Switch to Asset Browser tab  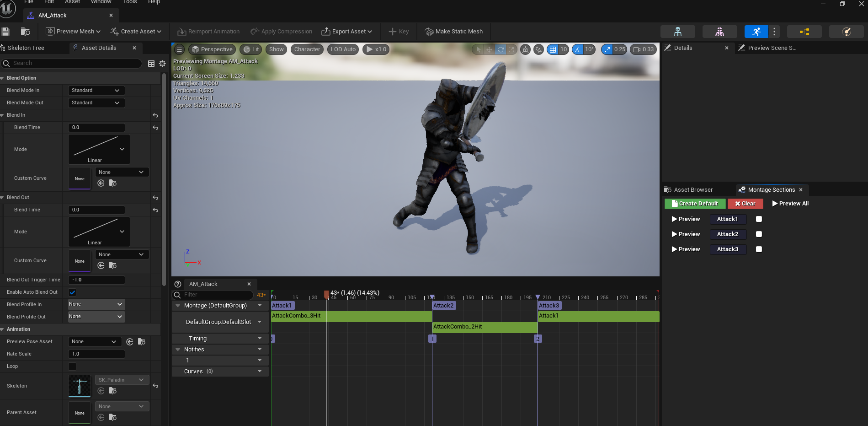(x=693, y=190)
